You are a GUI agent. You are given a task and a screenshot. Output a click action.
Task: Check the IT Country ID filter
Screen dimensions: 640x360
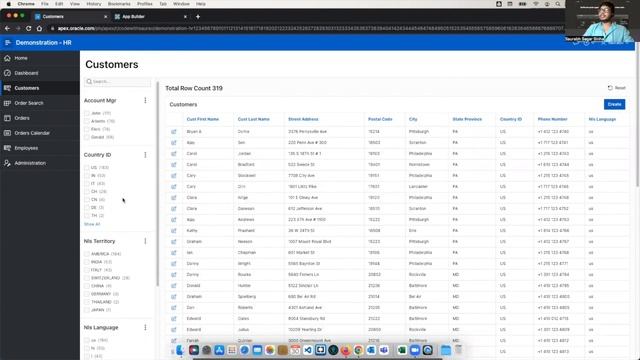click(87, 184)
